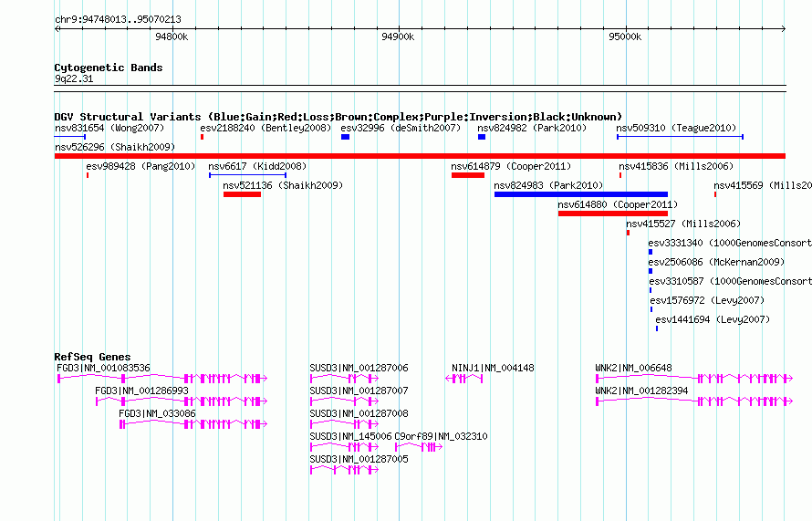The width and height of the screenshot is (812, 521).
Task: Click the left arrow end of the ruler
Action: pos(57,29)
